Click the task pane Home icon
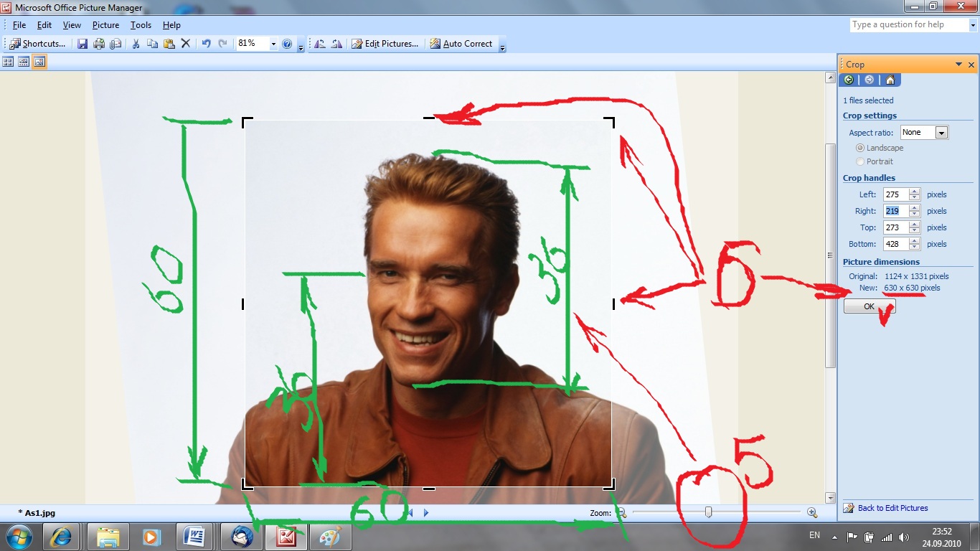The width and height of the screenshot is (980, 551). pos(890,80)
